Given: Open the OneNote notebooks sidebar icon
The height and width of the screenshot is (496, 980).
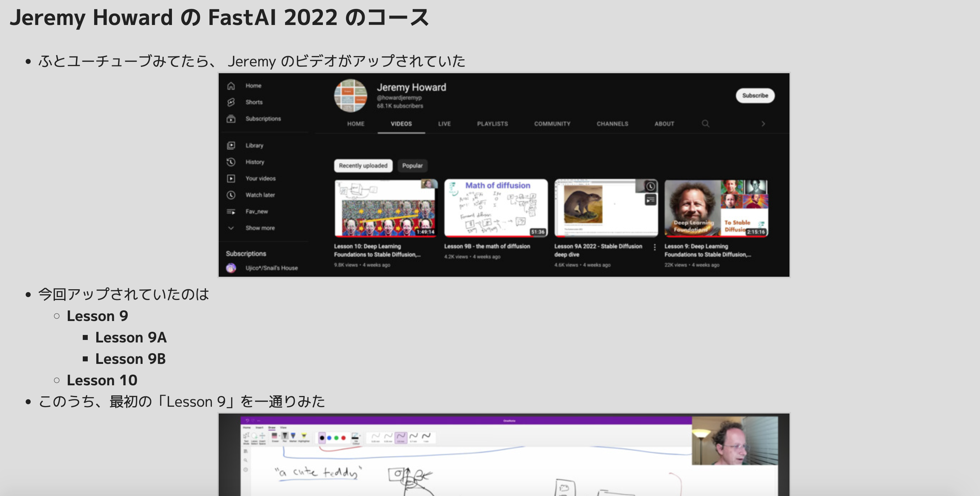Looking at the screenshot, I should click(246, 451).
